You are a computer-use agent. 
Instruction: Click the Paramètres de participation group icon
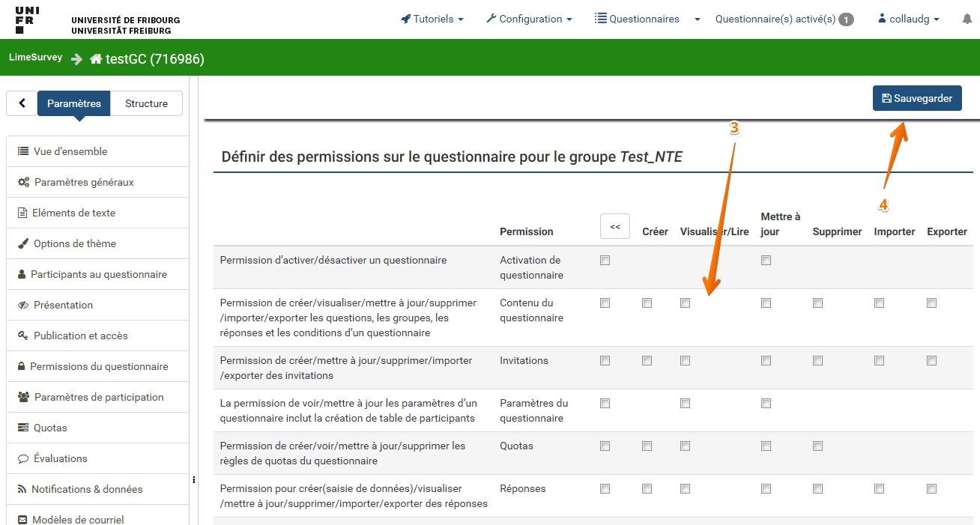[x=24, y=397]
